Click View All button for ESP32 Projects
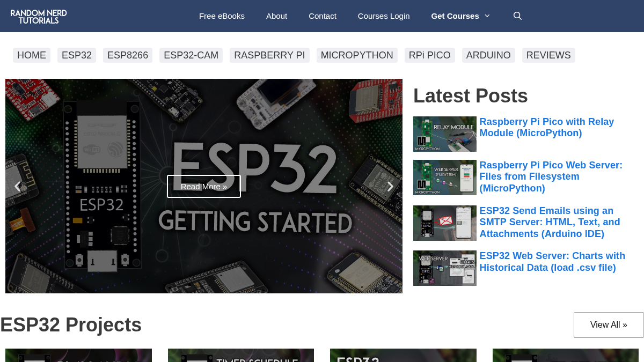Viewport: 644px width, 362px height. click(609, 325)
